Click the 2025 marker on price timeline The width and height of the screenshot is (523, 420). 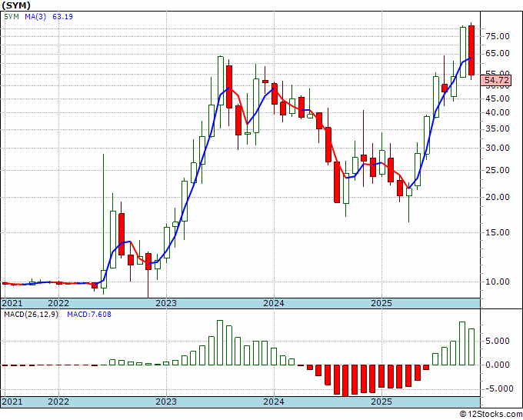pyautogui.click(x=381, y=303)
